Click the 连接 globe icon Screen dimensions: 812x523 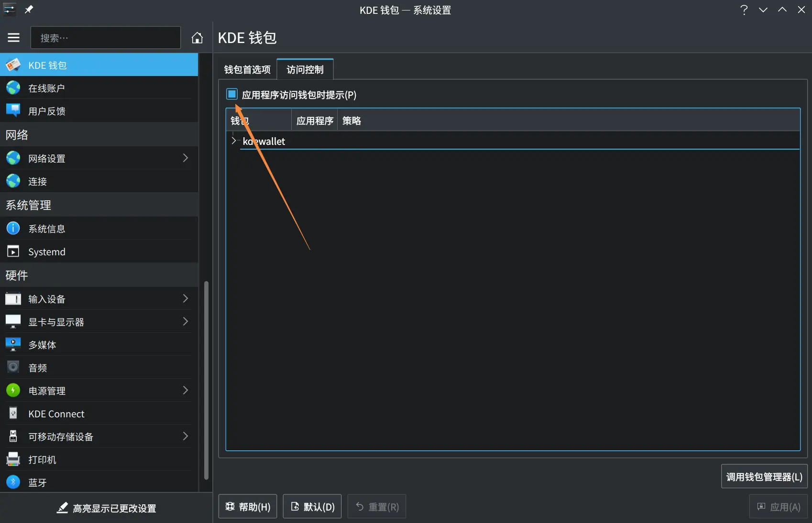tap(13, 181)
